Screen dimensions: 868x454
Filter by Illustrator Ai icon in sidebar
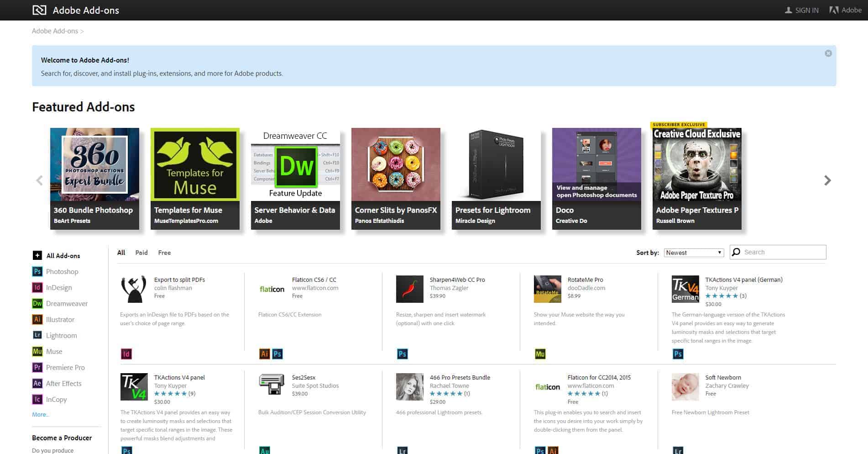[37, 319]
